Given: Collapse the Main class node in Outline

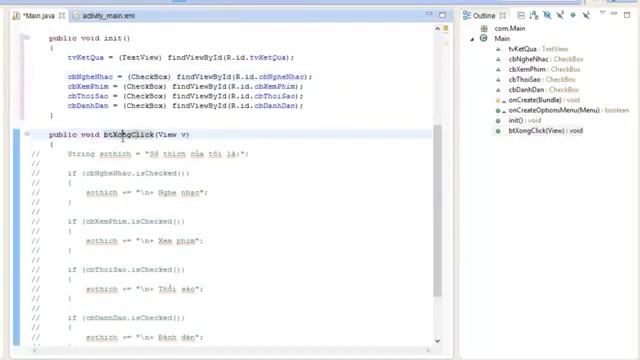Looking at the screenshot, I should [472, 39].
